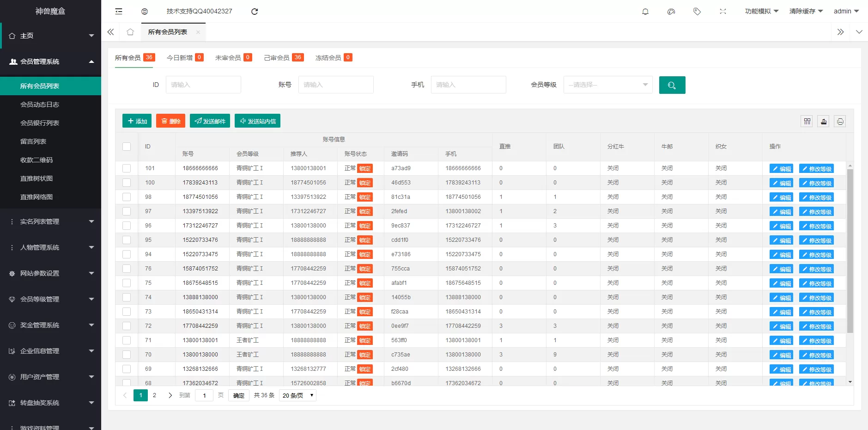
Task: Open the 会员等级 select dropdown
Action: click(x=607, y=85)
